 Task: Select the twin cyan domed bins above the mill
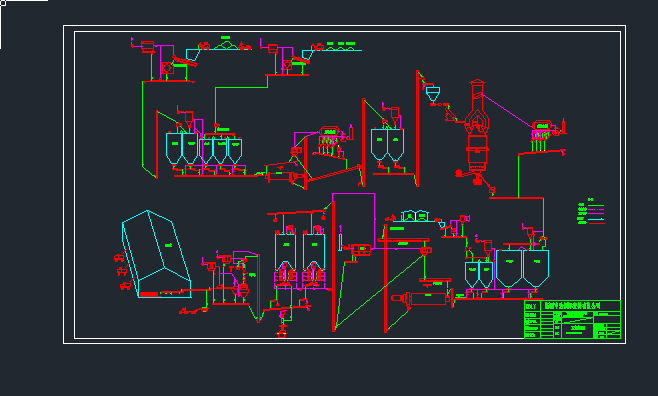click(415, 216)
